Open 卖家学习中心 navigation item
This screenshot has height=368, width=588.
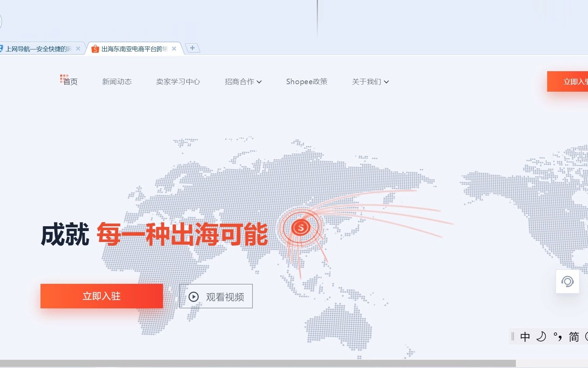(178, 82)
